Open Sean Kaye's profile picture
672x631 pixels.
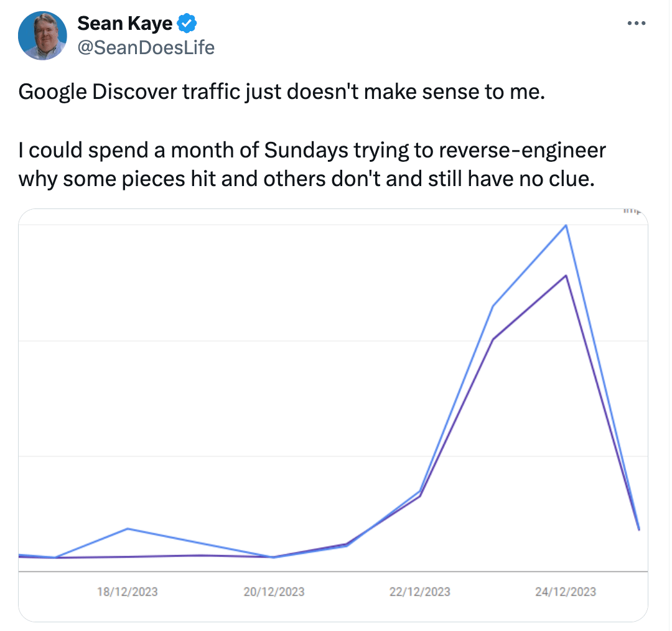[x=42, y=36]
